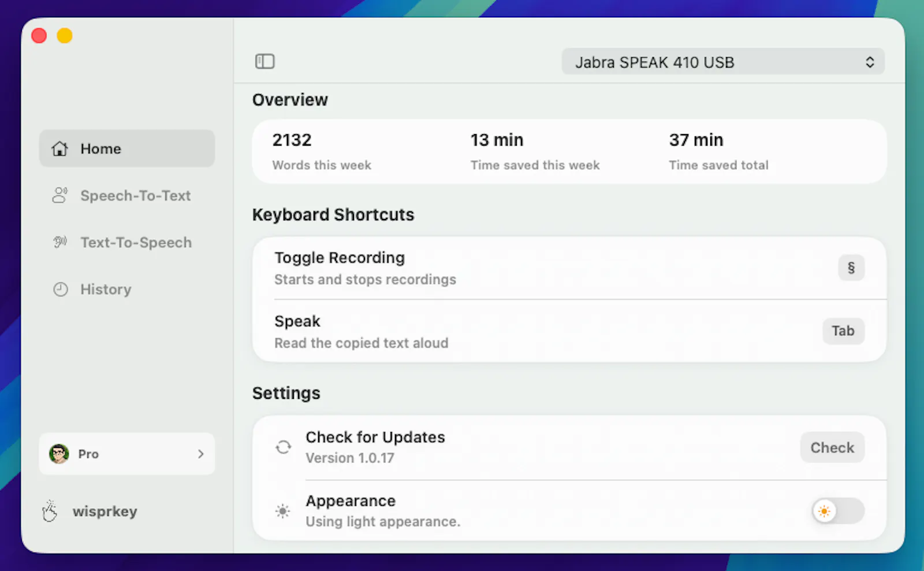Click the Words this week label
This screenshot has width=924, height=571.
(x=322, y=165)
